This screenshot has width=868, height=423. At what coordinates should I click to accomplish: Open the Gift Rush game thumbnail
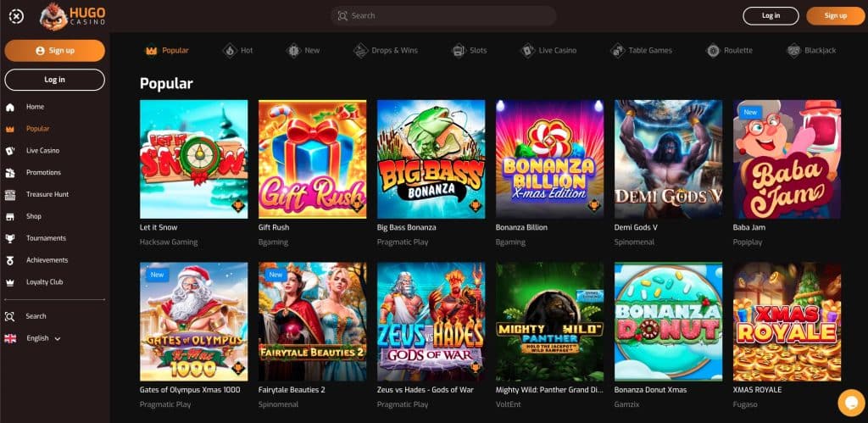tap(312, 159)
